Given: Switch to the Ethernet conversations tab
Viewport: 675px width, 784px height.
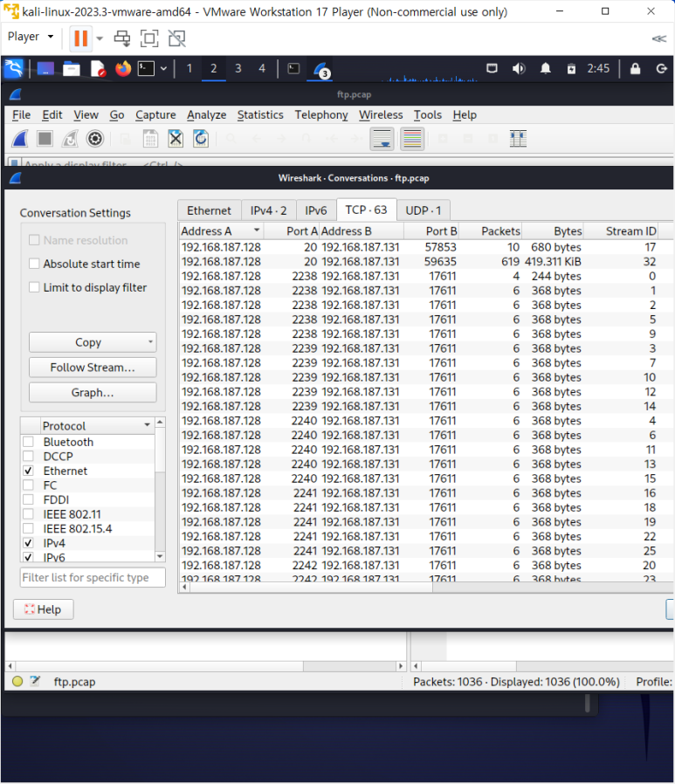Looking at the screenshot, I should coord(209,210).
